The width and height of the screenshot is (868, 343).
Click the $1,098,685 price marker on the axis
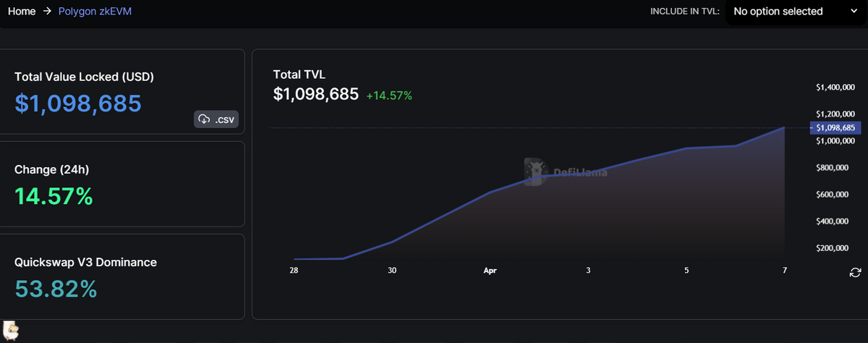(835, 127)
